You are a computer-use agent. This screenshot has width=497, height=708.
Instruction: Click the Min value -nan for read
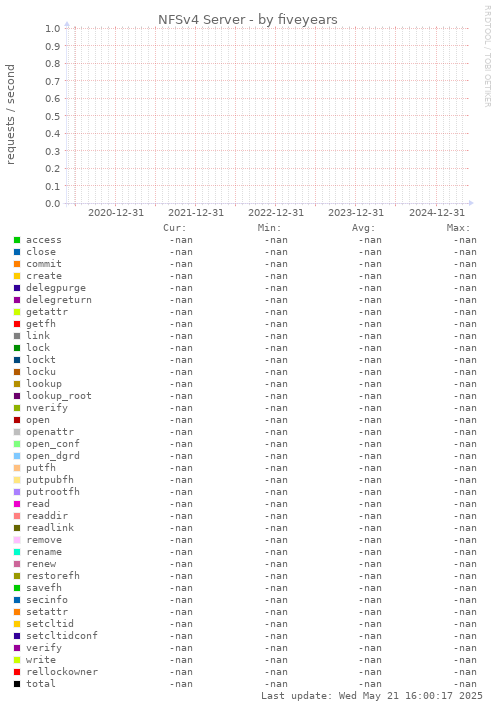276,504
